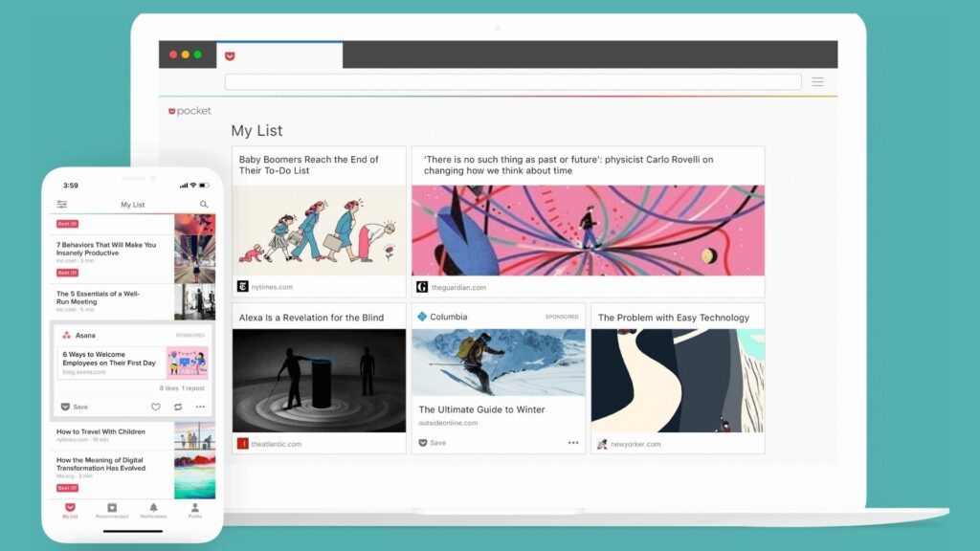Click the Pocket logo in the web page
This screenshot has width=980, height=551.
(x=189, y=112)
